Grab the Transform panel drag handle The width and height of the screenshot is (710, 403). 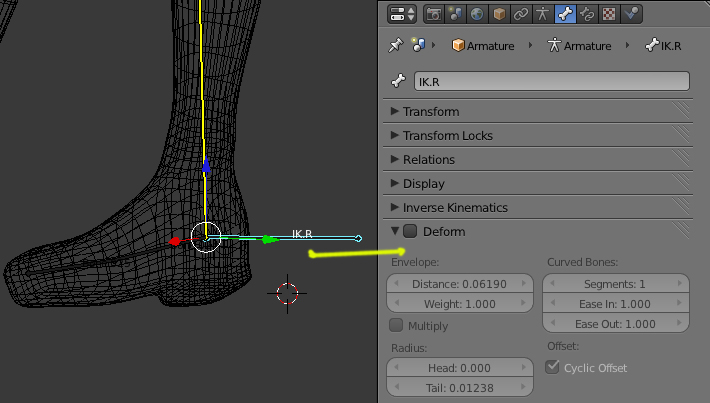click(x=681, y=111)
